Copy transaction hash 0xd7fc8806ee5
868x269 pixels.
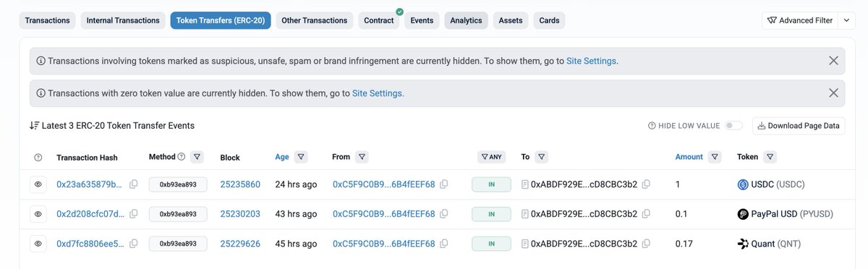[133, 244]
